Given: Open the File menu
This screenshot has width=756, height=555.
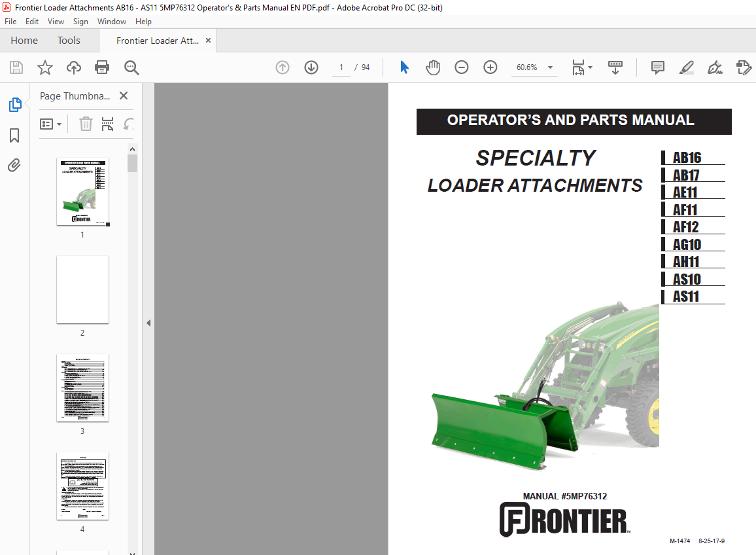Looking at the screenshot, I should tap(10, 21).
